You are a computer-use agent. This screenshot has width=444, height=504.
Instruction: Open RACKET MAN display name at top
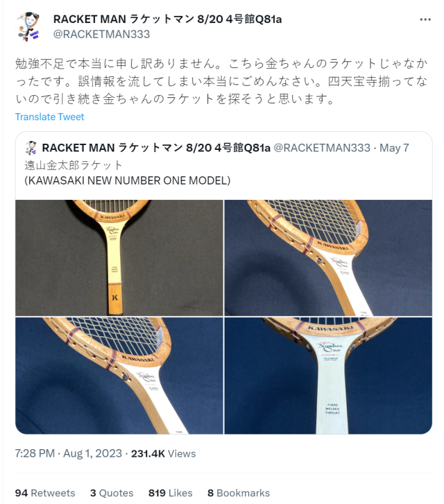(x=167, y=19)
